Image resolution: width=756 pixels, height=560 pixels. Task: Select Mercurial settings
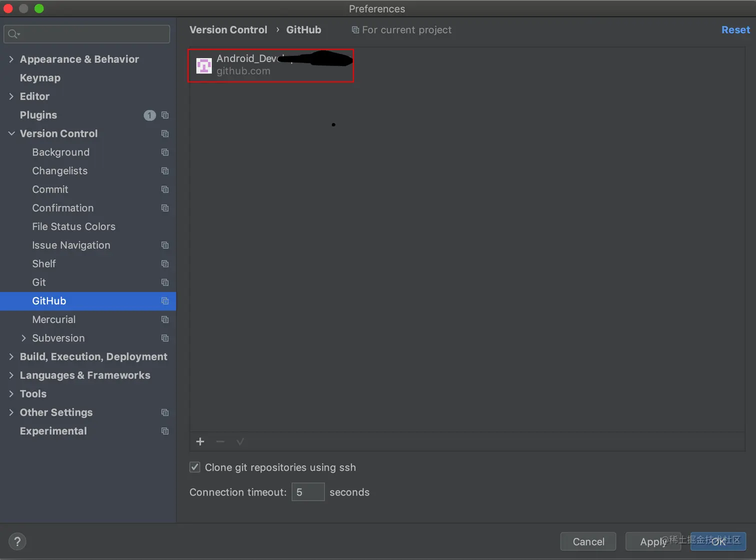click(x=54, y=319)
